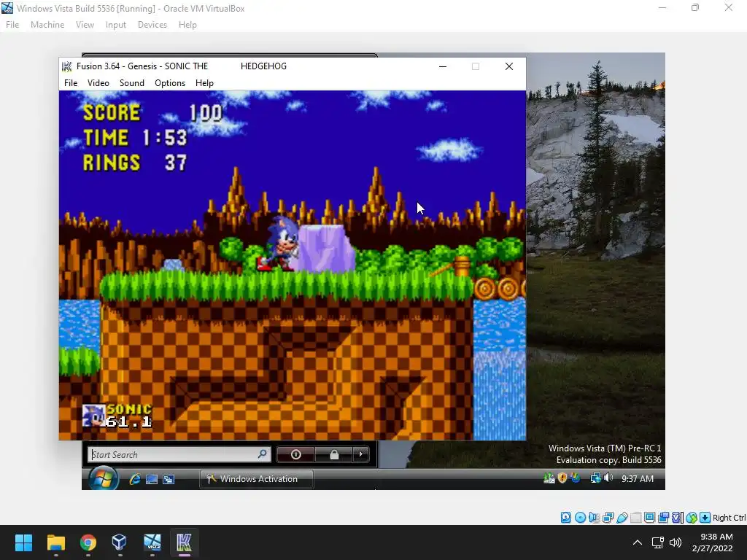Click VirtualBox network adapters indicator

coord(608,518)
